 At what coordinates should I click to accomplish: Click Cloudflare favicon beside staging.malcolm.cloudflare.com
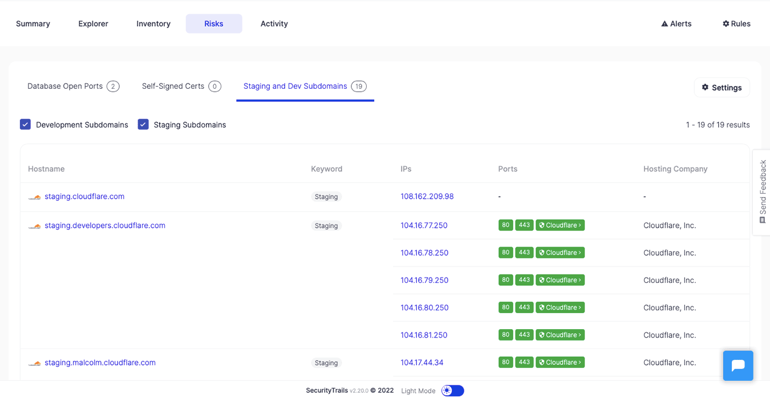click(34, 364)
